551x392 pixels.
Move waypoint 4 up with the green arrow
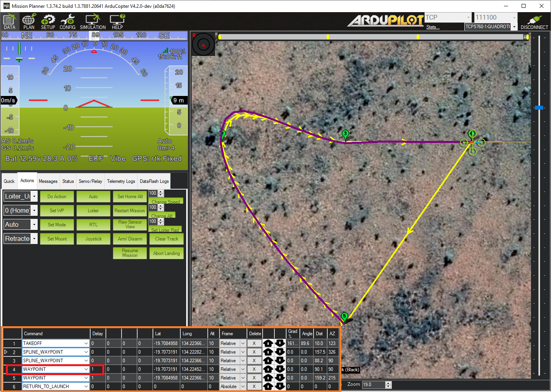coord(268,369)
